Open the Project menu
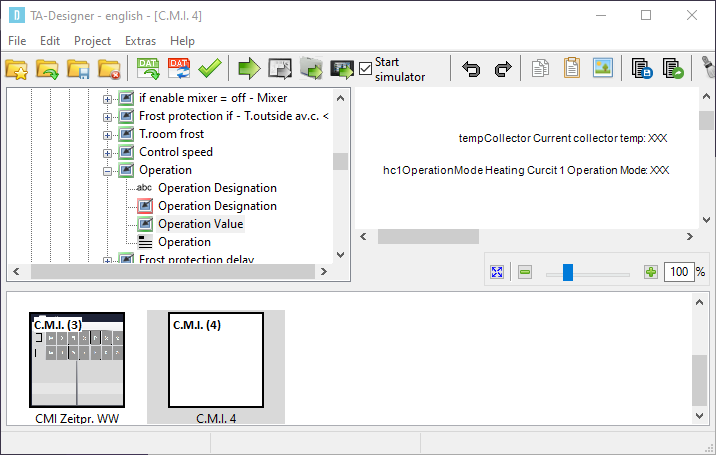716x455 pixels. (92, 41)
